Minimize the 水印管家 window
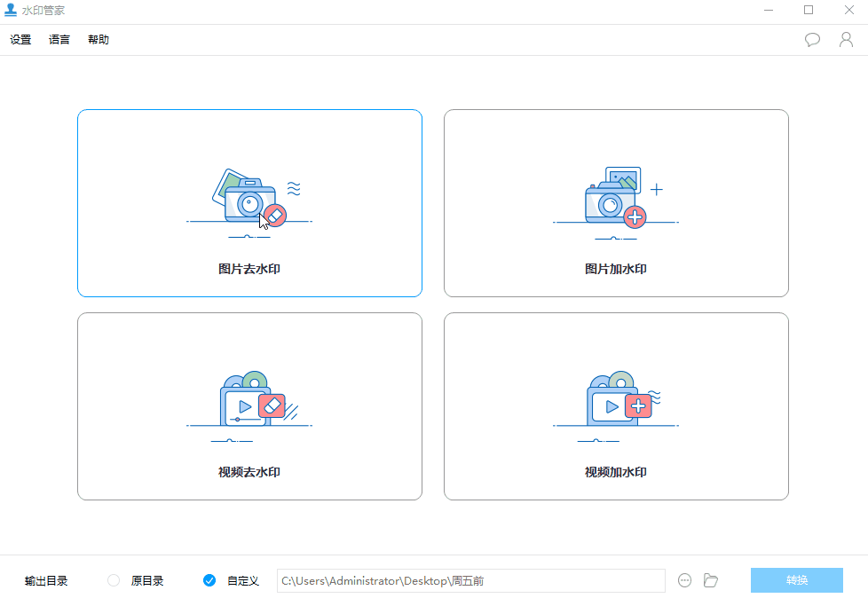 pyautogui.click(x=769, y=11)
